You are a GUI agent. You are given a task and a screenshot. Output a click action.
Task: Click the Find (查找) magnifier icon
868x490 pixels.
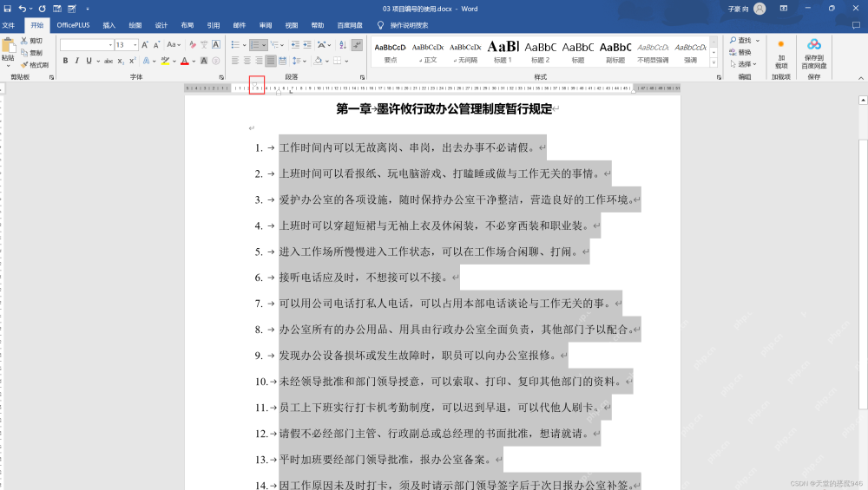pos(733,41)
